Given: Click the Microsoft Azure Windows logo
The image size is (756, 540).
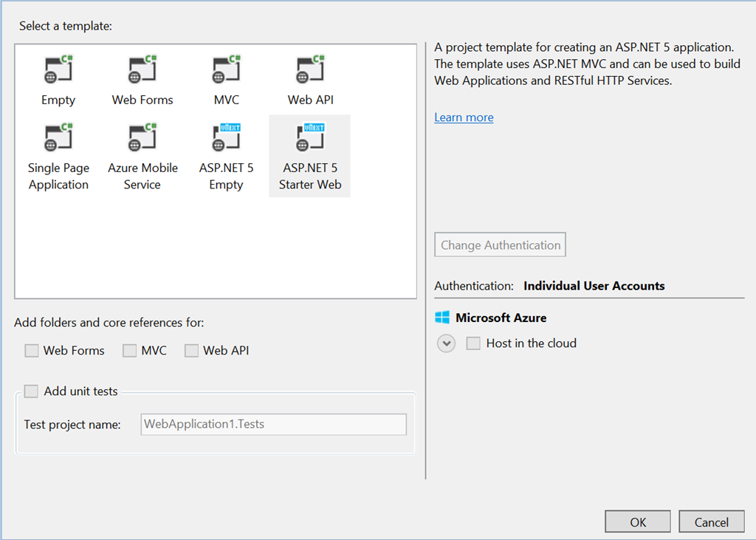Looking at the screenshot, I should [x=442, y=318].
